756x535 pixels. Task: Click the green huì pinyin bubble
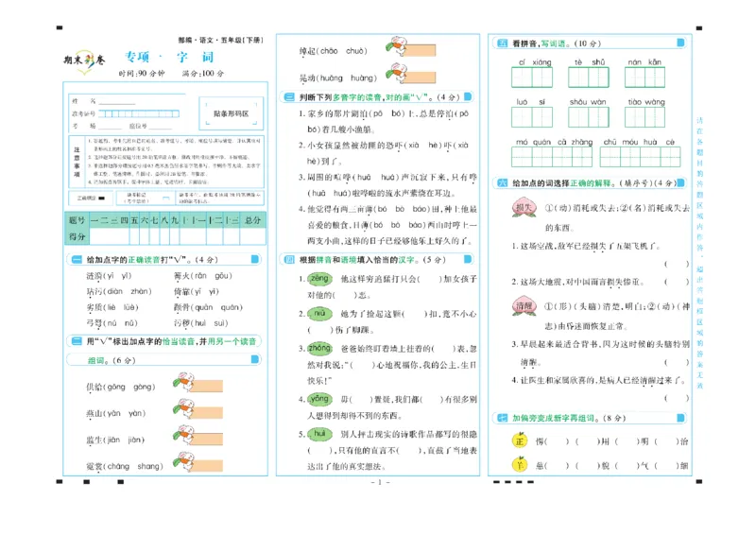coord(319,434)
